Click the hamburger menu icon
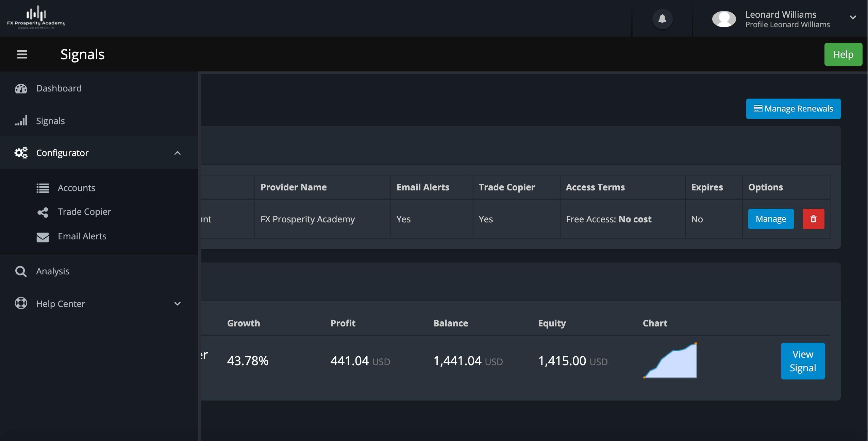 [x=22, y=54]
